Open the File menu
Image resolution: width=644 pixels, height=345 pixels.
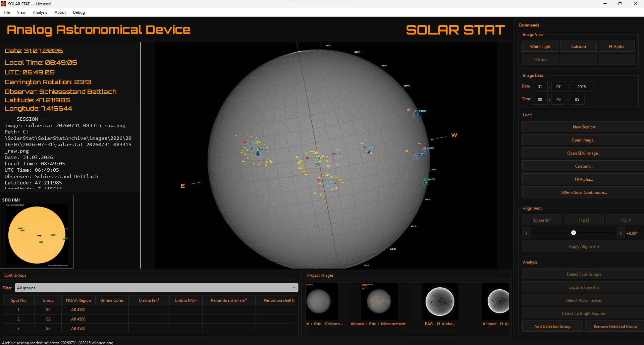click(x=7, y=12)
